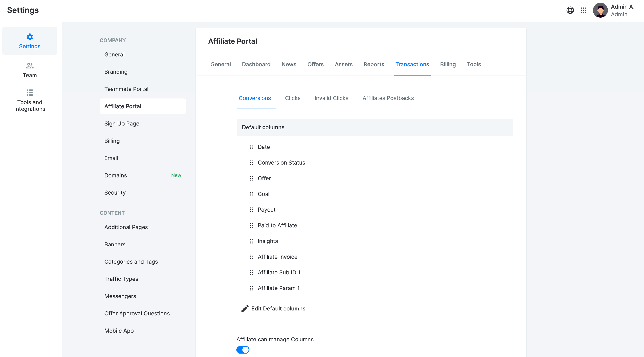Open the Team people icon

point(29,66)
